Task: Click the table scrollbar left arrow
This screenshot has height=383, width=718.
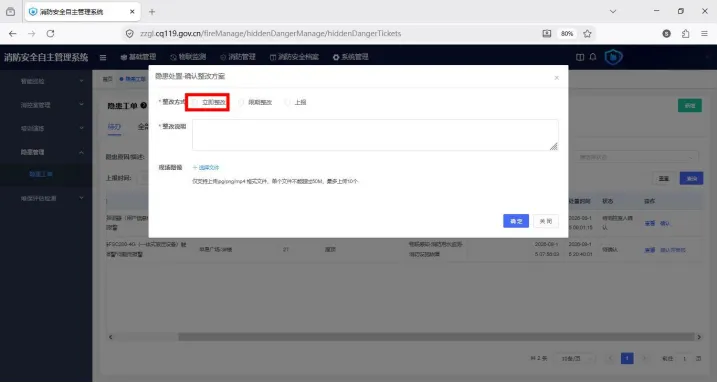Action: [110, 337]
